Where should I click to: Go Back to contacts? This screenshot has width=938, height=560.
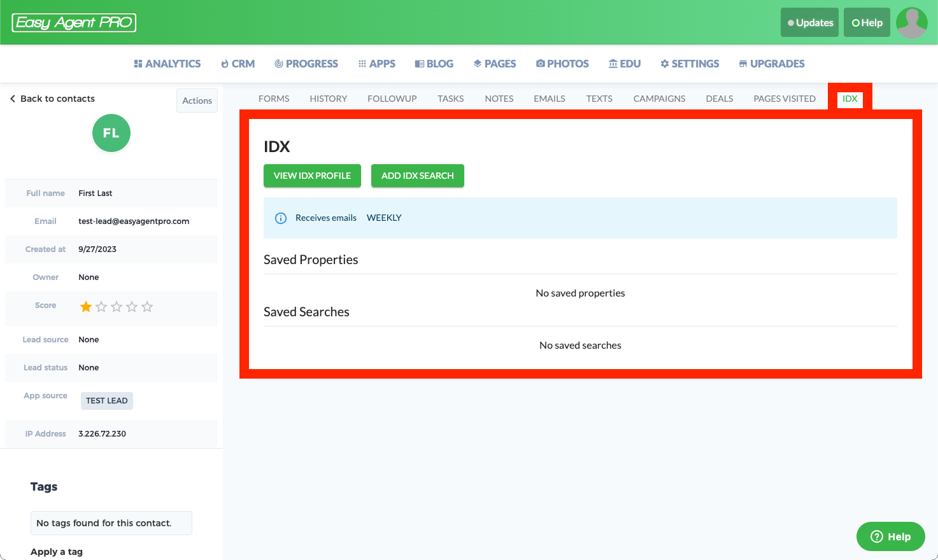[57, 99]
